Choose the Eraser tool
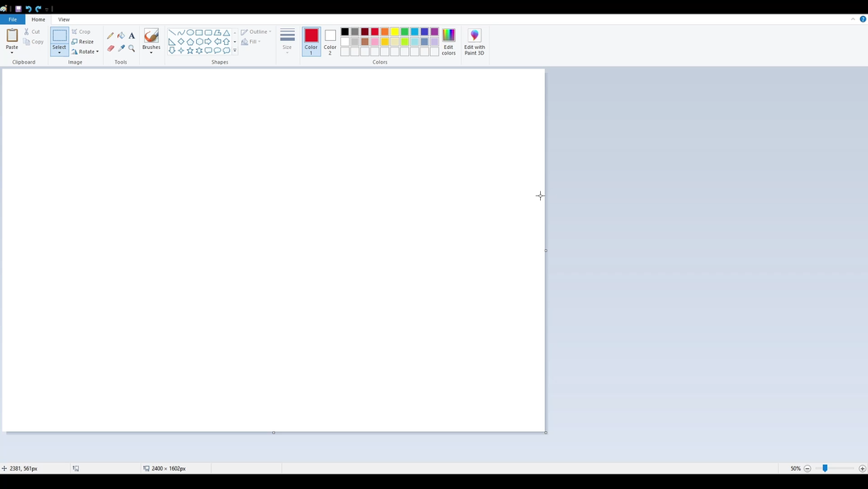This screenshot has width=868, height=489. tap(111, 48)
